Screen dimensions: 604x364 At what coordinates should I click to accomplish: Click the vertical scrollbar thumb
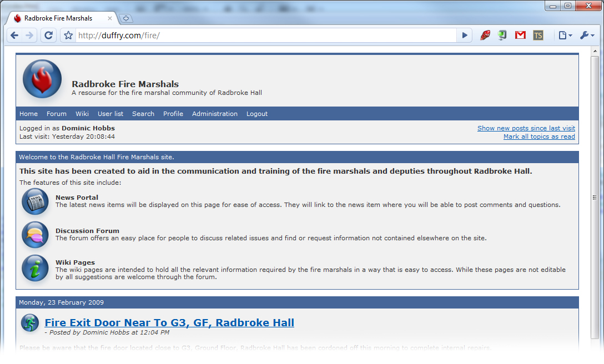tap(595, 197)
